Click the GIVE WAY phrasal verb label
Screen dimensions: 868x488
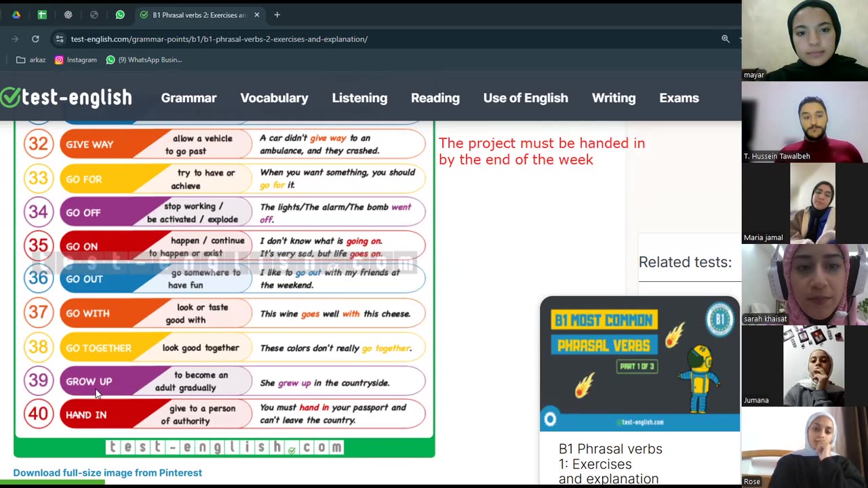click(90, 144)
